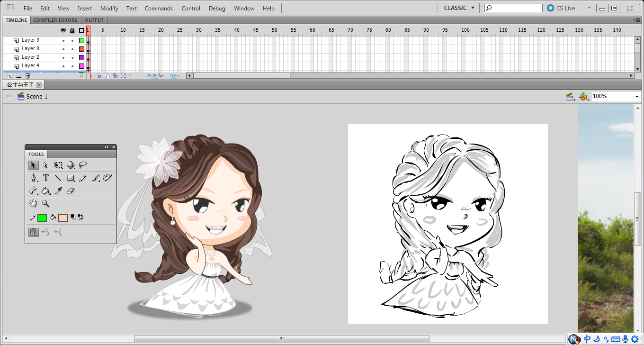Toggle visibility dot for Layer 9
644x345 pixels.
pos(63,40)
